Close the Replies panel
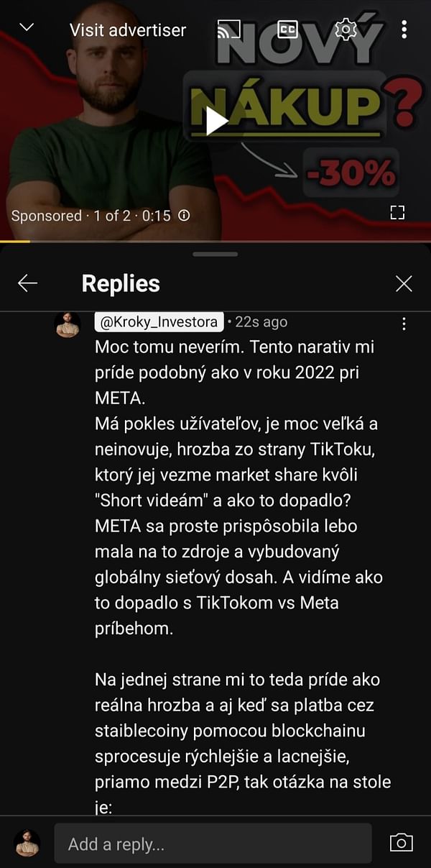This screenshot has width=431, height=868. (404, 283)
